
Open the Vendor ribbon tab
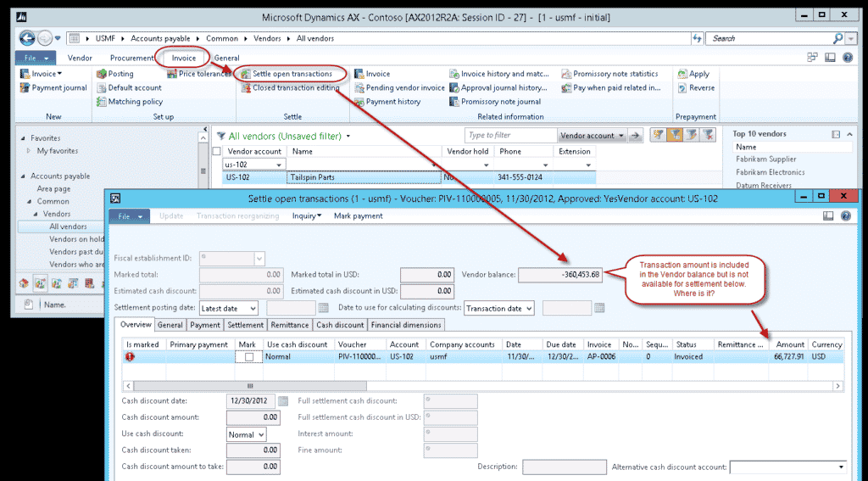pos(80,58)
